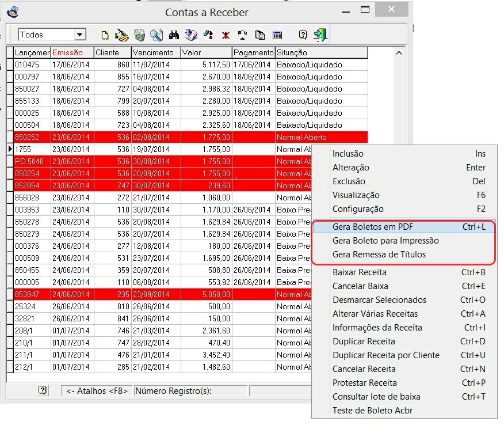Screen dimensions: 504x448
Task: Click lançamento cell 856028
Action: [32, 198]
